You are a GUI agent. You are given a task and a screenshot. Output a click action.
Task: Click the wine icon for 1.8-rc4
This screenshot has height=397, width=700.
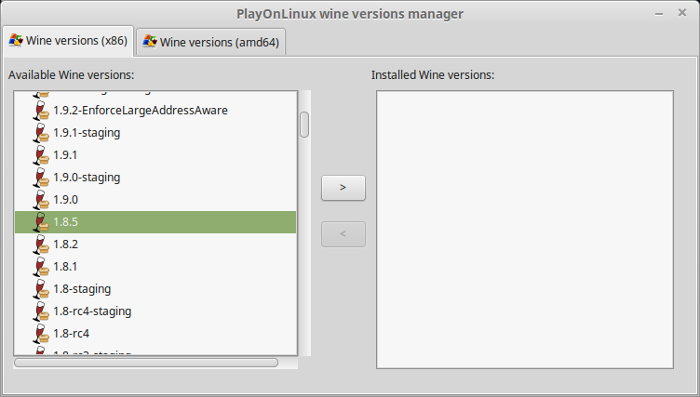[41, 334]
